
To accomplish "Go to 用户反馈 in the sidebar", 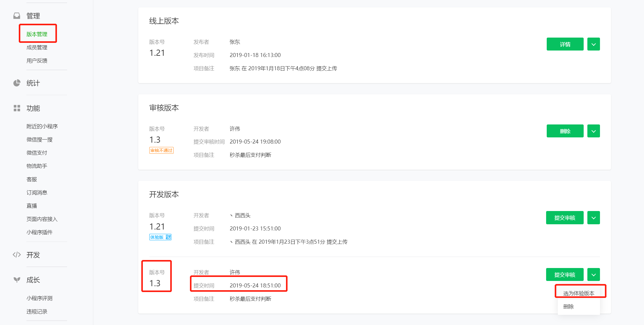I will tap(37, 61).
